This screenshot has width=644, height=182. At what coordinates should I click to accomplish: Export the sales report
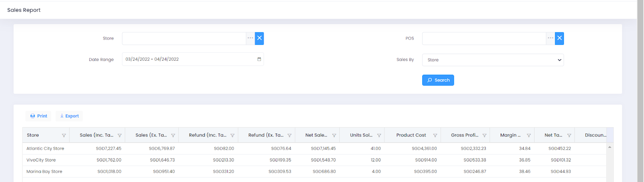[x=69, y=116]
